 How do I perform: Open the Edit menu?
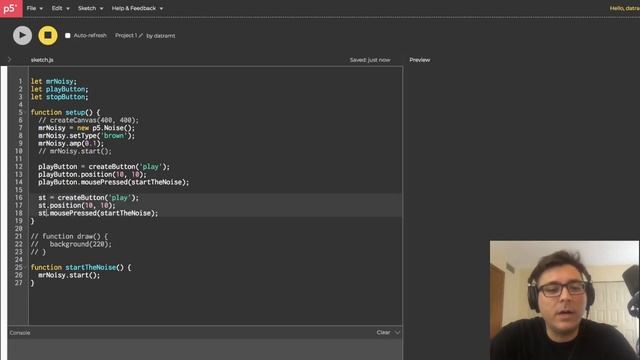[60, 8]
